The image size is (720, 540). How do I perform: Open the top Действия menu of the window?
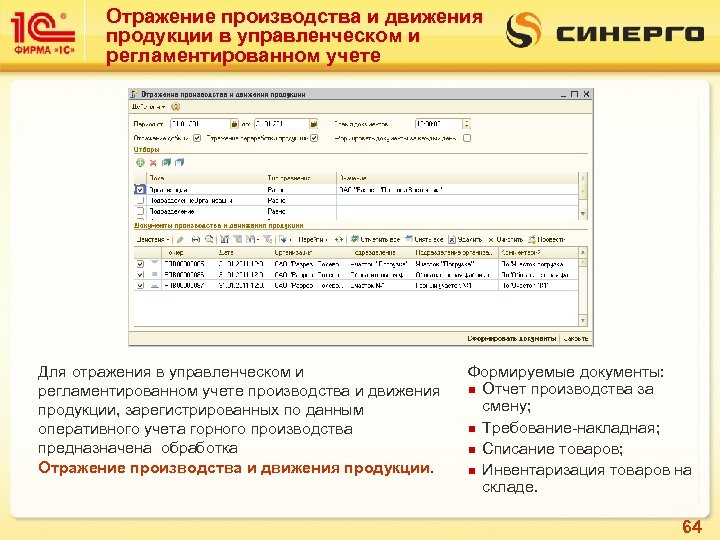[x=148, y=107]
